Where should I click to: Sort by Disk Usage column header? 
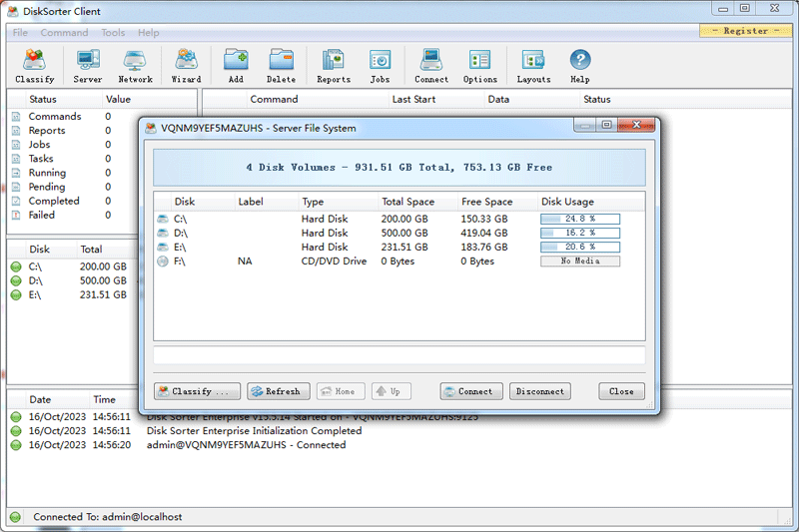(590, 202)
